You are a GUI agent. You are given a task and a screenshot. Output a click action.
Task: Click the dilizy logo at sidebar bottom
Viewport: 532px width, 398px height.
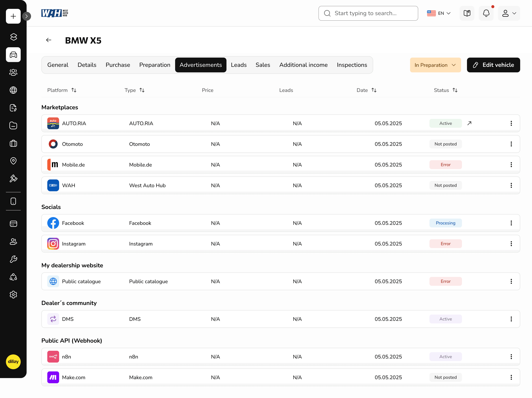pos(13,362)
